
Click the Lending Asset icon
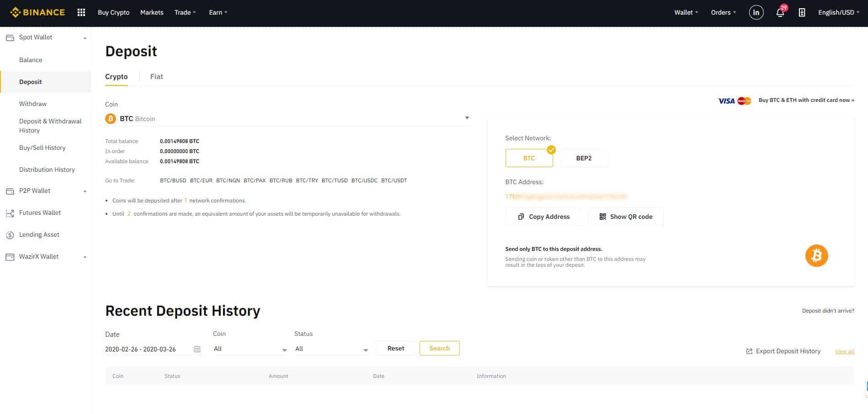coord(10,235)
